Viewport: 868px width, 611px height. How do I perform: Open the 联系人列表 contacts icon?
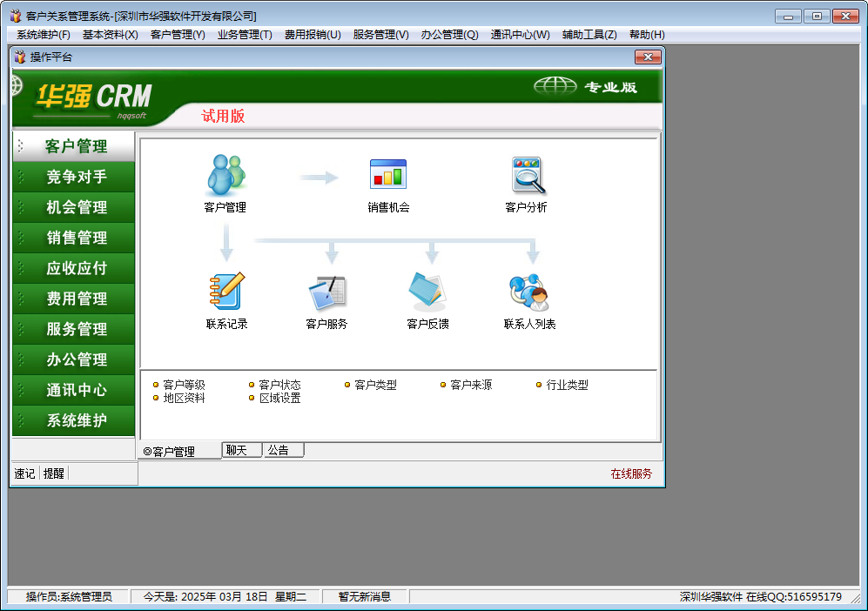(529, 292)
